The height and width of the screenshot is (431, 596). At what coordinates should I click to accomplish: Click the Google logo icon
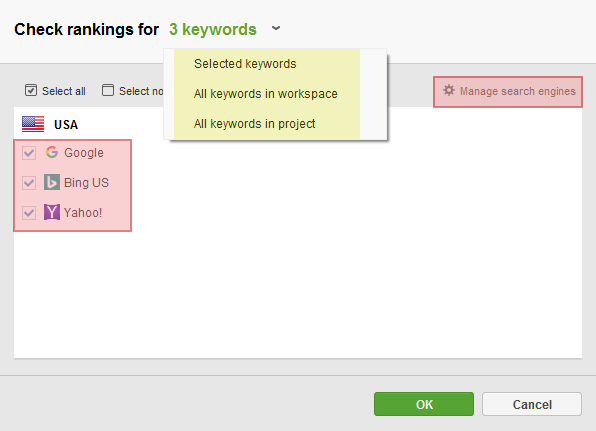(x=52, y=152)
